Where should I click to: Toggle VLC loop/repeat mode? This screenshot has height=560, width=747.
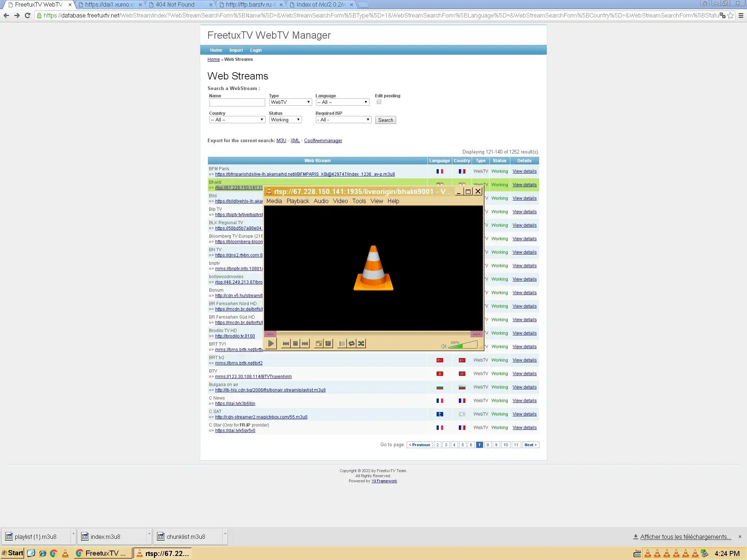pos(351,343)
